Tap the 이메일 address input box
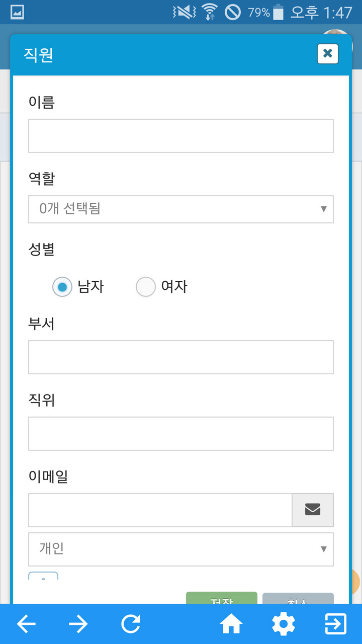 160,510
